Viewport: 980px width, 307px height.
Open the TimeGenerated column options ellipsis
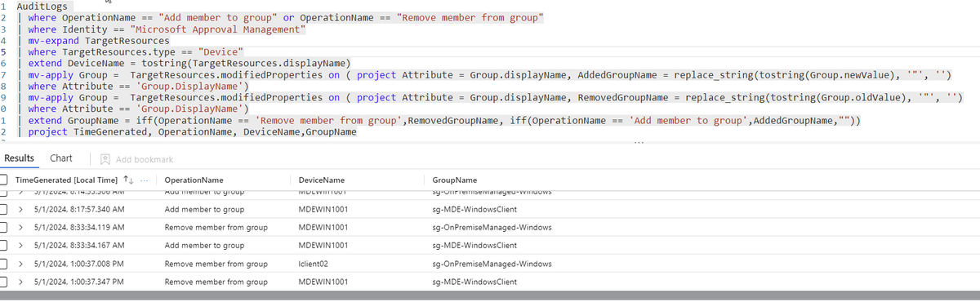pos(145,180)
